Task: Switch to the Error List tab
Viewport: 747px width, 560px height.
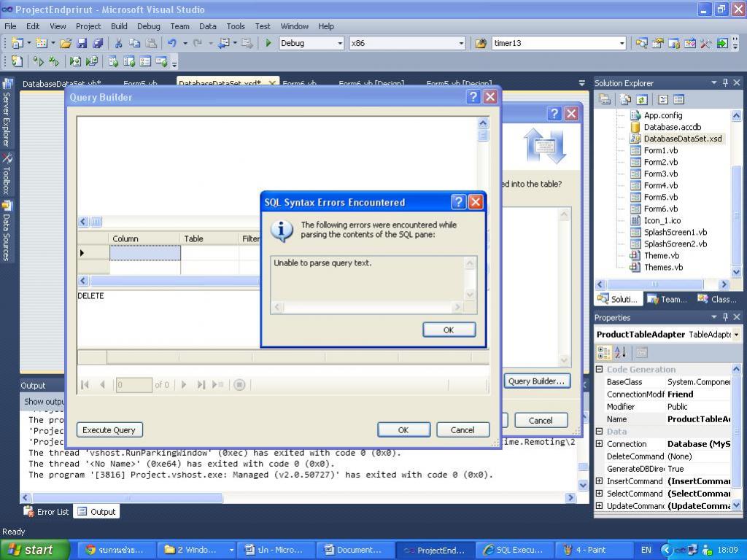Action: [x=47, y=512]
